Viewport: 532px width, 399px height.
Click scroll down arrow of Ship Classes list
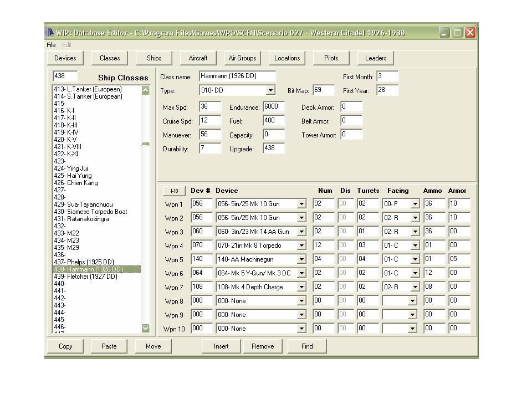(x=146, y=328)
